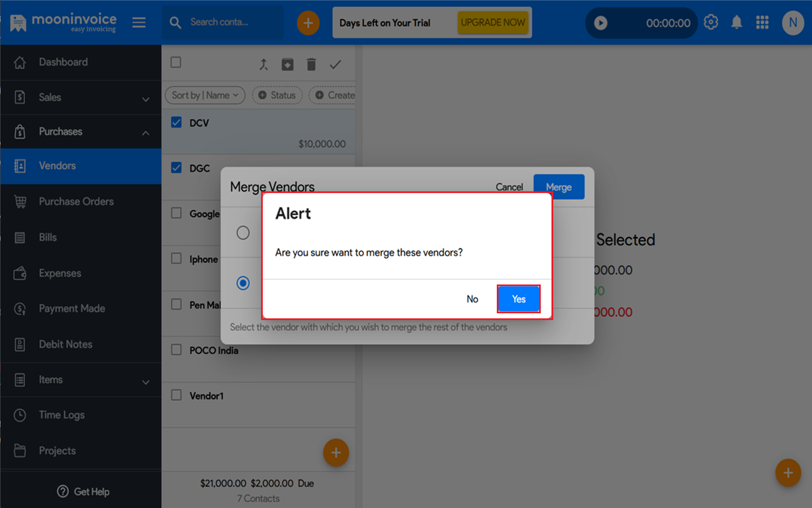This screenshot has width=812, height=508.
Task: Check the Pen Mal vendor checkbox
Action: coord(176,304)
